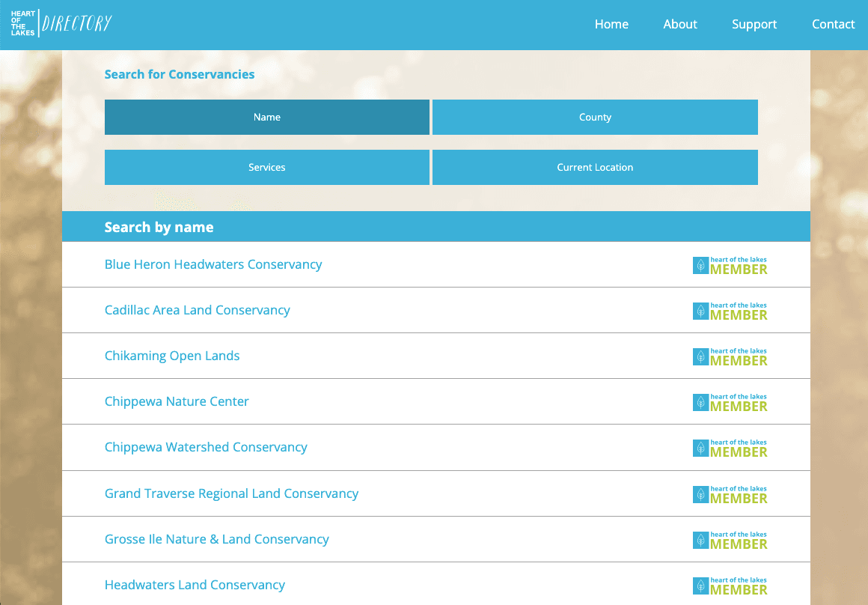Click member badge beside Grosse Ile Nature & Land Conservancy
The width and height of the screenshot is (868, 605).
730,540
